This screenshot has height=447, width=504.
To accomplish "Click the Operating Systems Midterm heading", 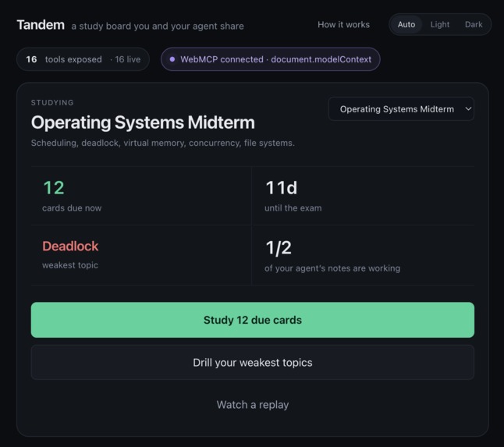I will pos(143,122).
